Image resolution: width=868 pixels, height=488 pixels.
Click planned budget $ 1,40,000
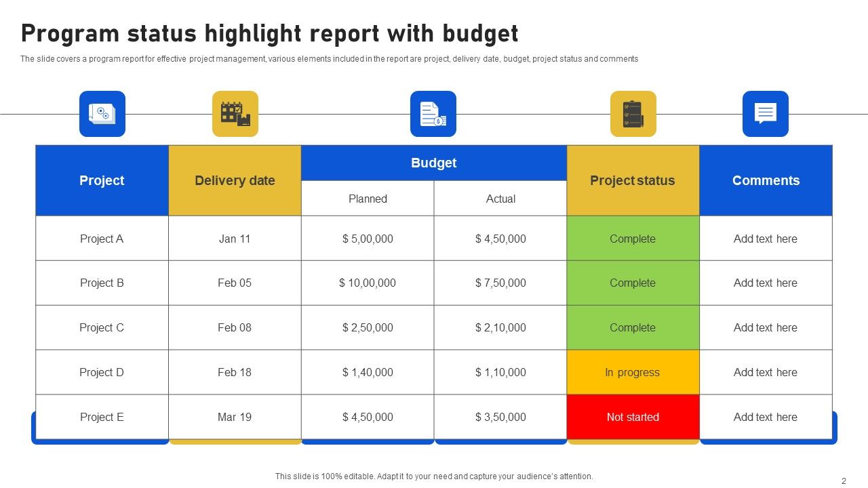point(368,372)
